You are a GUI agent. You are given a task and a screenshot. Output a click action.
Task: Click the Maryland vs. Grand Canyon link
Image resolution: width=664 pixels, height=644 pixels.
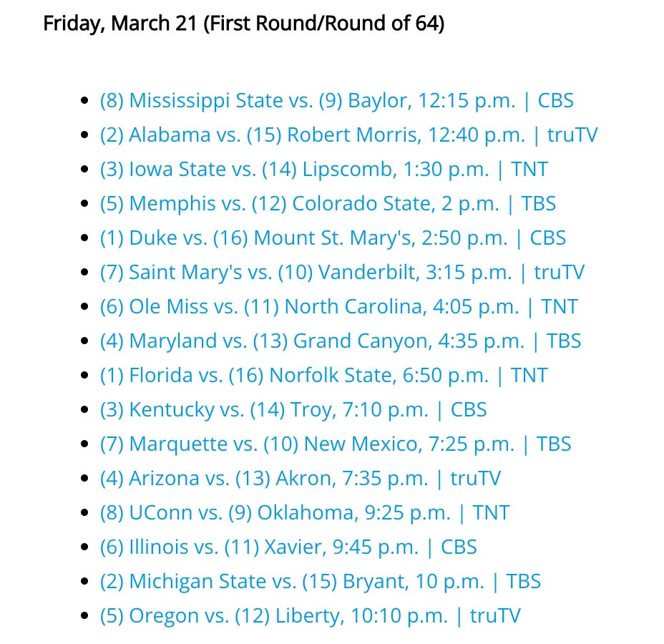pyautogui.click(x=340, y=341)
